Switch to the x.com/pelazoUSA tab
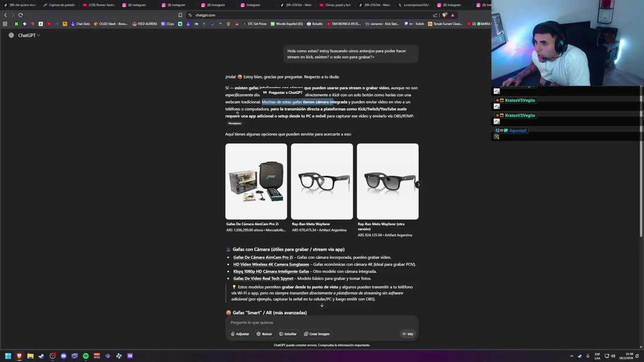644x362 pixels. coord(414,5)
